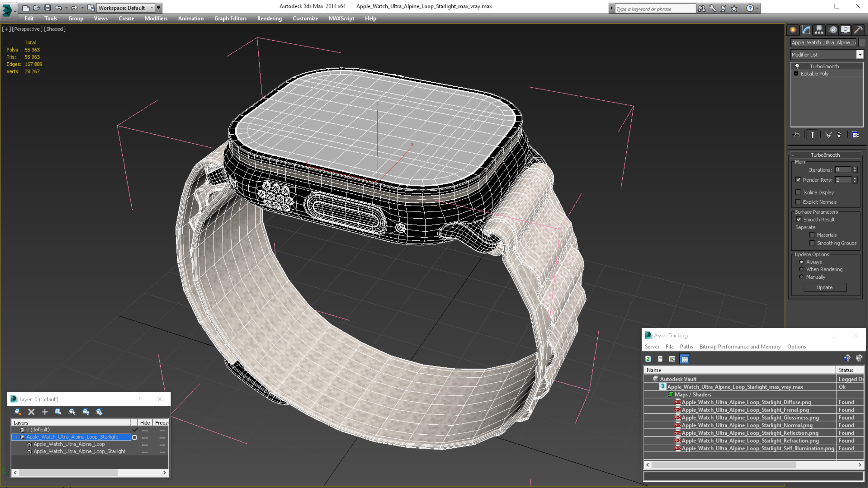This screenshot has height=488, width=868.
Task: Click the New Scene icon
Action: pos(26,8)
